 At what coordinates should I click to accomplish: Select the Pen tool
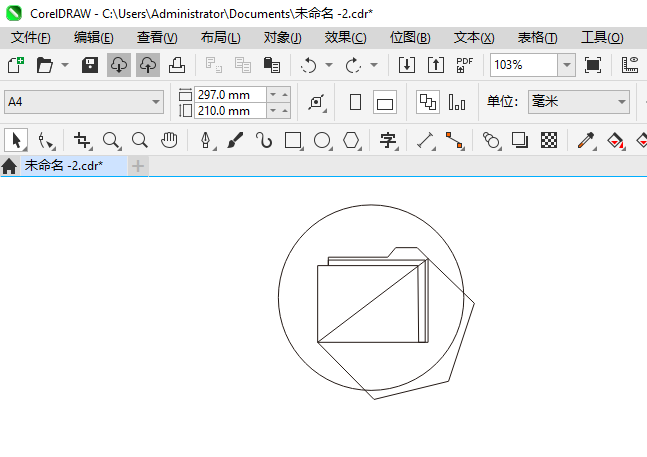[206, 141]
